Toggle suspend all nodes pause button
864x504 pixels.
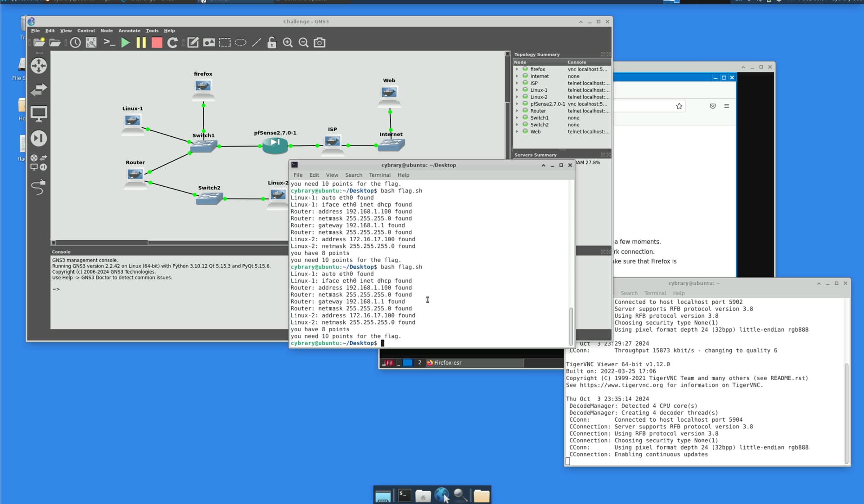click(141, 43)
